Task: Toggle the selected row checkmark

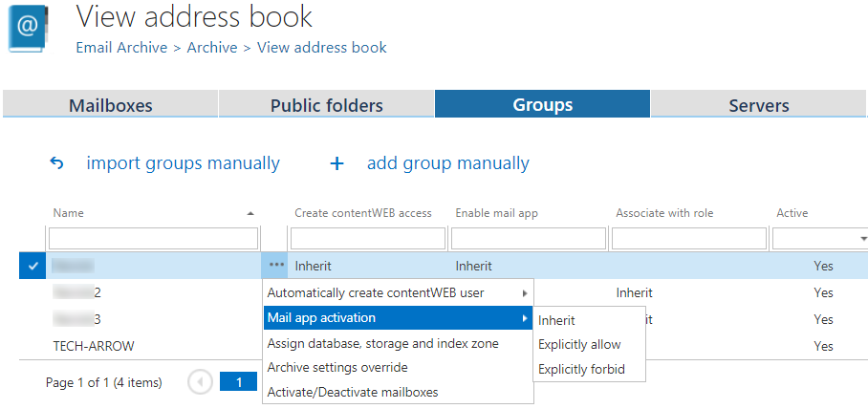Action: tap(33, 267)
